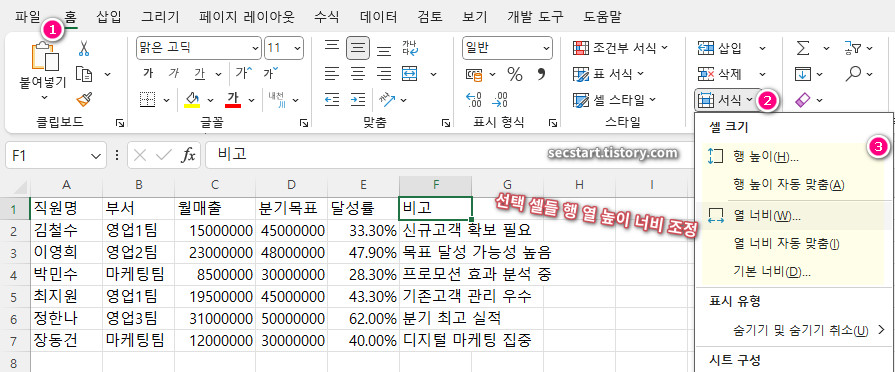895x372 pixels.
Task: Select 행 높이(H)... menu item
Action: tap(791, 157)
